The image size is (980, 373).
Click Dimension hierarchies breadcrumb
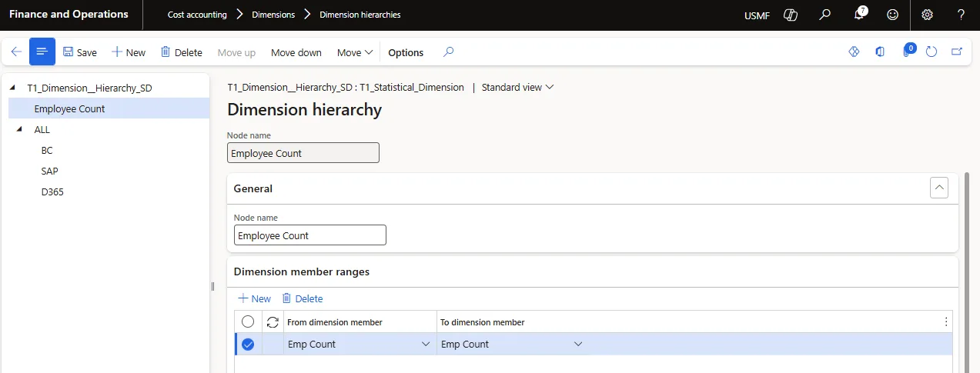tap(360, 15)
